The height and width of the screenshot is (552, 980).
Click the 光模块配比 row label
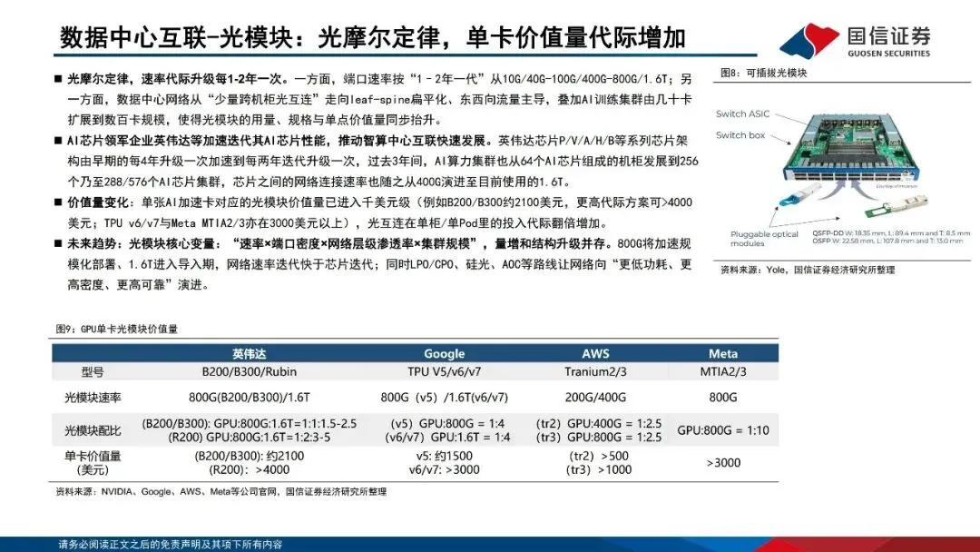click(x=93, y=430)
